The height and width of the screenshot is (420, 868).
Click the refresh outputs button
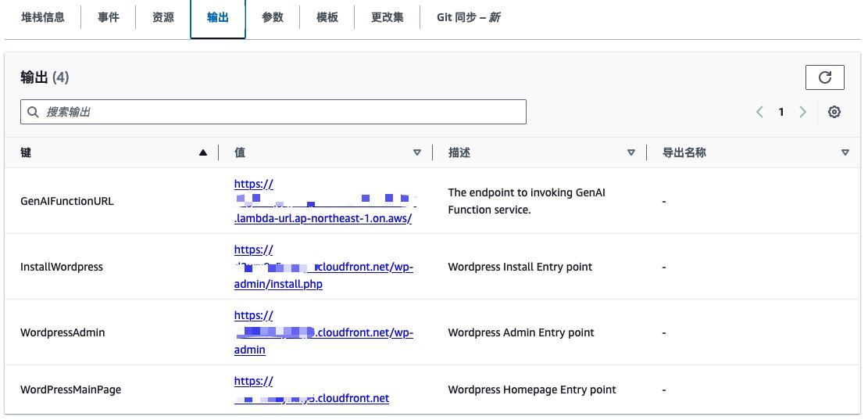pyautogui.click(x=824, y=77)
